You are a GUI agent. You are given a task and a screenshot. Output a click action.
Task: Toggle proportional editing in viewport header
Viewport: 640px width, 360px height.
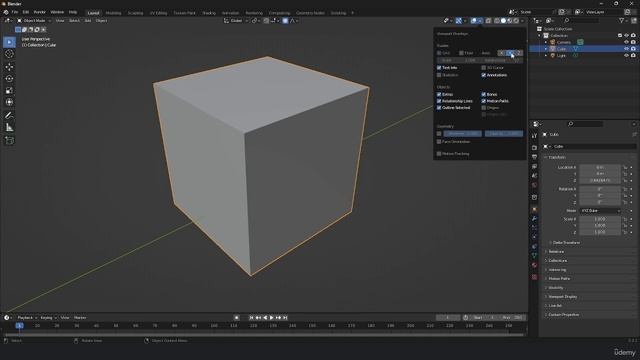tap(285, 20)
